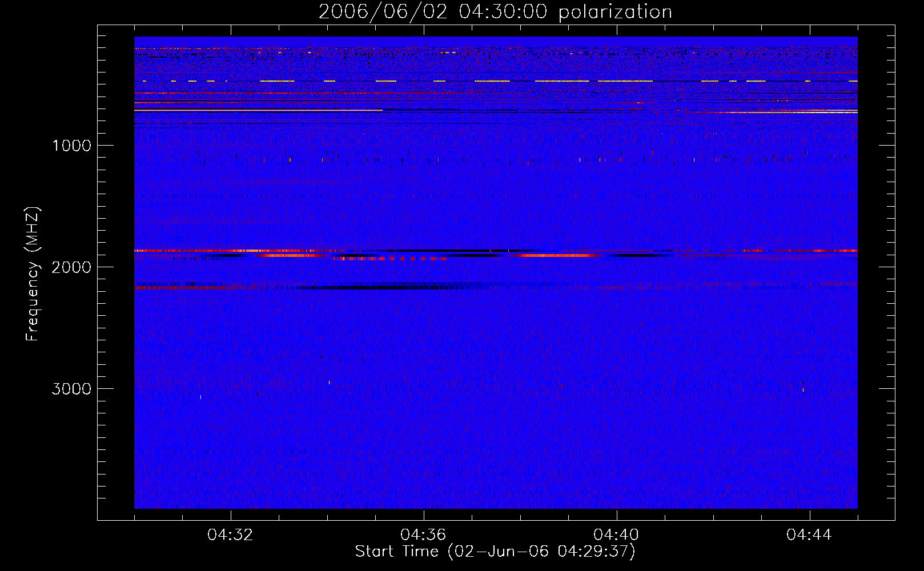Click the 2000 frequency tick label
This screenshot has width=924, height=571.
(71, 267)
